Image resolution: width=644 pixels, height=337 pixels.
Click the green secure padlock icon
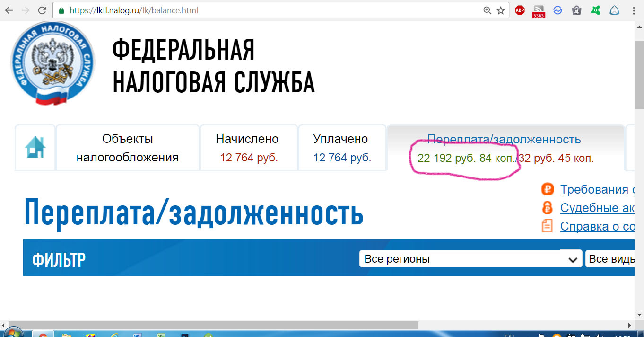tap(61, 10)
